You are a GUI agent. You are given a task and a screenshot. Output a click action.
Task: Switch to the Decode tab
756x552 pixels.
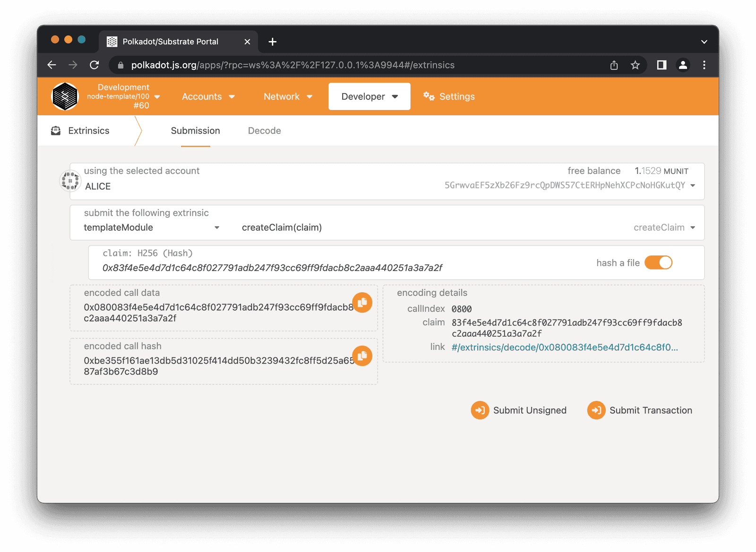pyautogui.click(x=264, y=130)
